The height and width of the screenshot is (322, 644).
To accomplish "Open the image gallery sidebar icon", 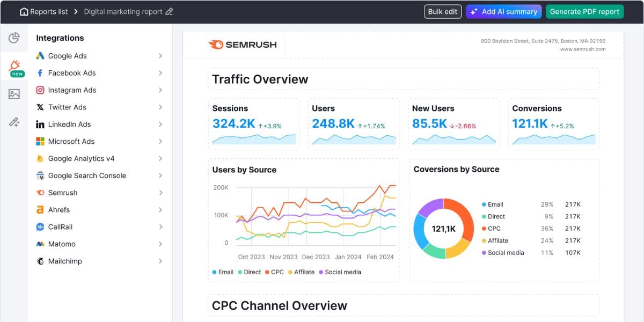I will pyautogui.click(x=14, y=94).
